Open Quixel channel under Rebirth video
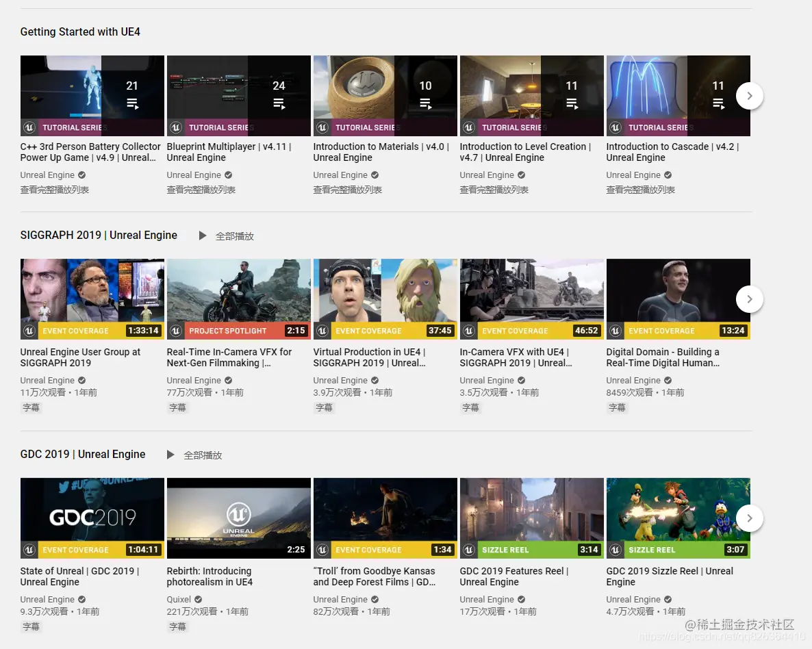 click(179, 599)
